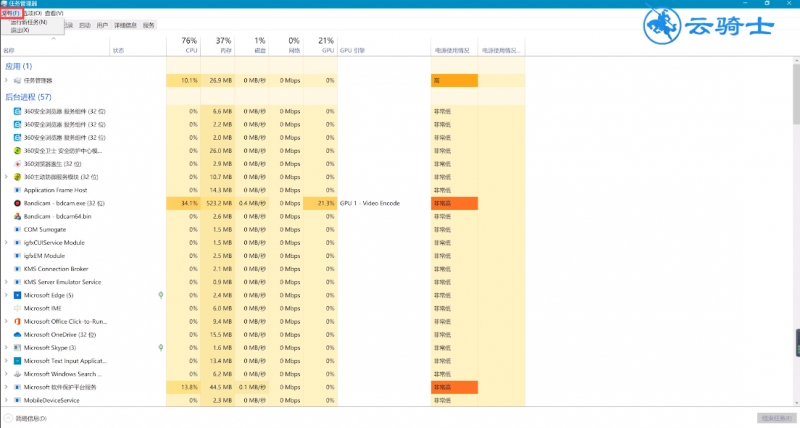Image resolution: width=800 pixels, height=428 pixels.
Task: Expand the Microsoft Windows Search group
Action: 6,374
